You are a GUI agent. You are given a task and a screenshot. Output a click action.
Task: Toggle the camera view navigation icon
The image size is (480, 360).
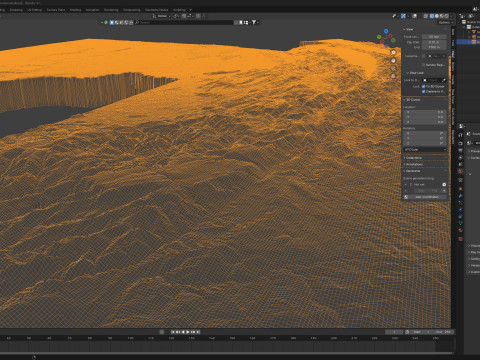[393, 68]
